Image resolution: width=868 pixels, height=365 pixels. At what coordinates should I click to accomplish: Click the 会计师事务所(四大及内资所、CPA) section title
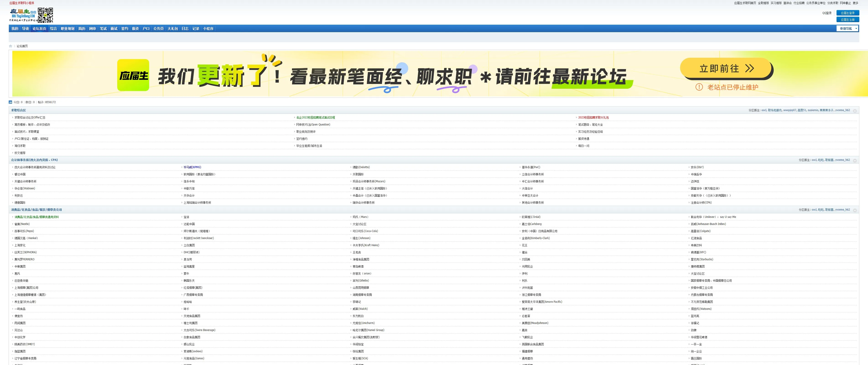tap(34, 160)
